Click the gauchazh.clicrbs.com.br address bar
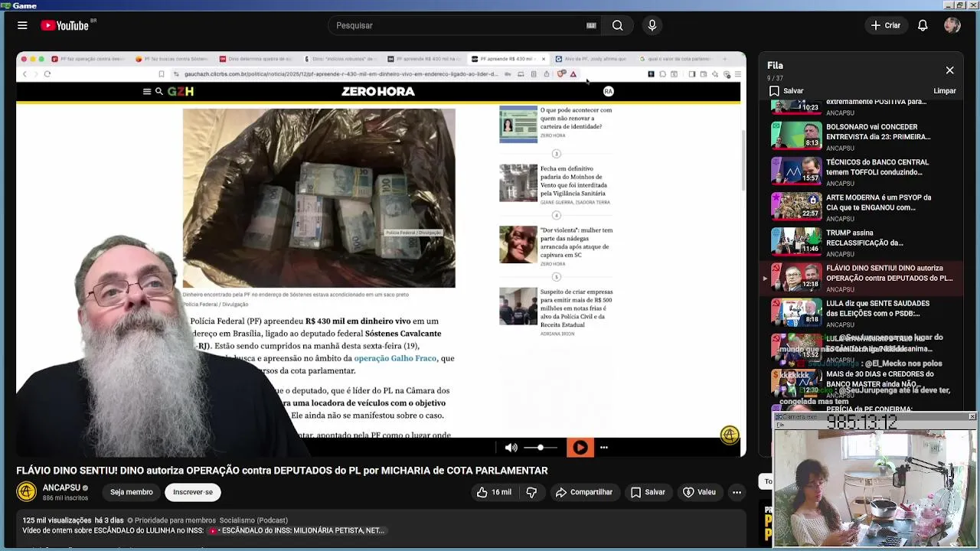This screenshot has height=551, width=980. point(341,74)
